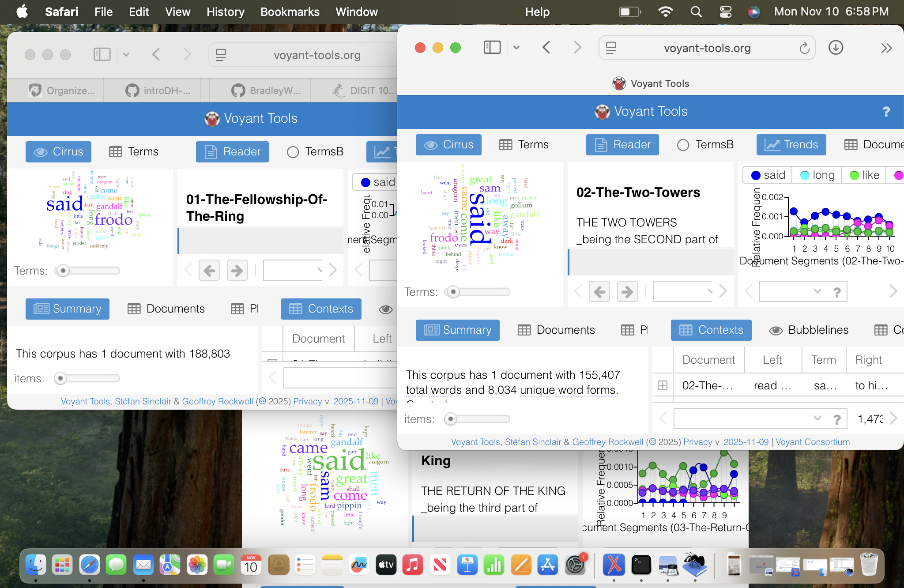904x588 pixels.
Task: Open the History menu
Action: click(225, 12)
